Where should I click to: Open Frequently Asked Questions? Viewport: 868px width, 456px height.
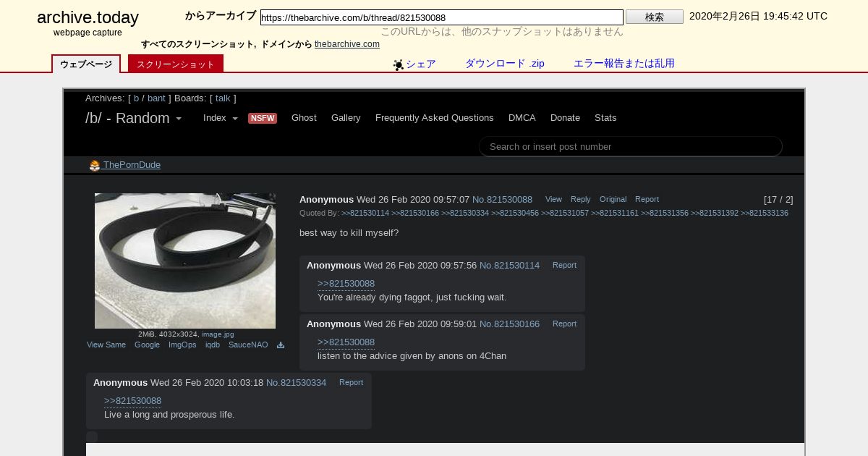(x=435, y=118)
